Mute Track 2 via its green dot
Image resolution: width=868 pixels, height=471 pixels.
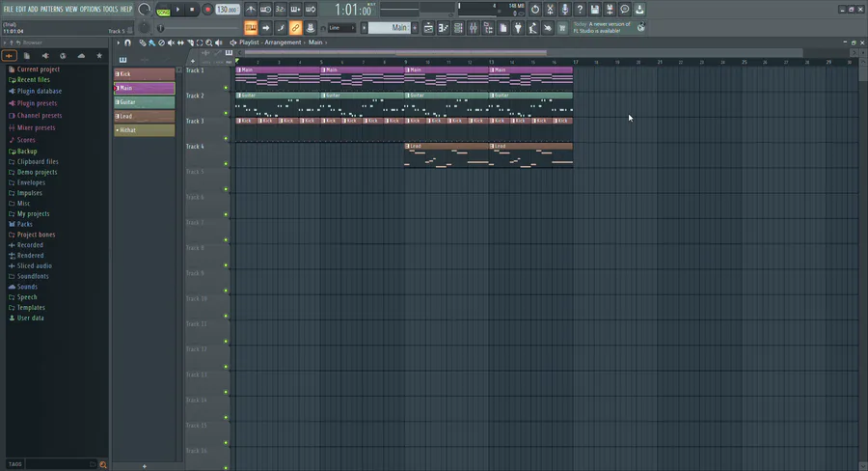point(226,113)
